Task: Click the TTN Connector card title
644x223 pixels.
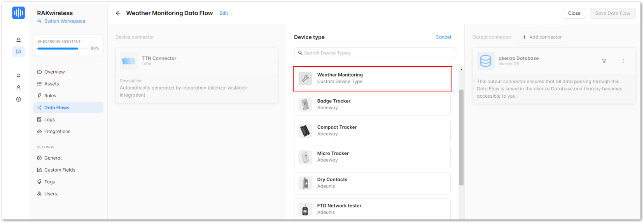Action: (x=159, y=58)
